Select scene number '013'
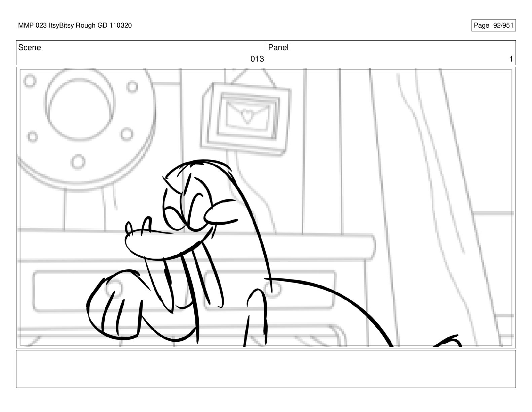Viewport: 532px width, 412px height. click(x=257, y=59)
